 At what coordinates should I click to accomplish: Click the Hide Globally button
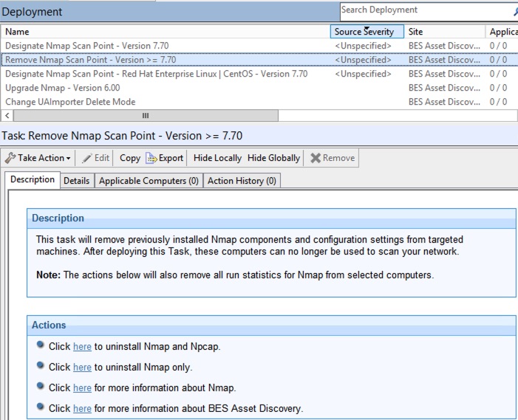[273, 158]
